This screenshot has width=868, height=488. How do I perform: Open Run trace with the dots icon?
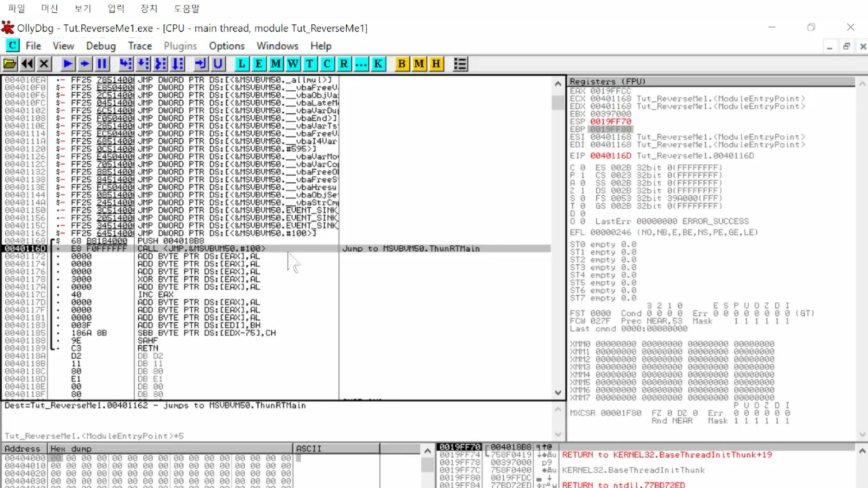coord(361,64)
